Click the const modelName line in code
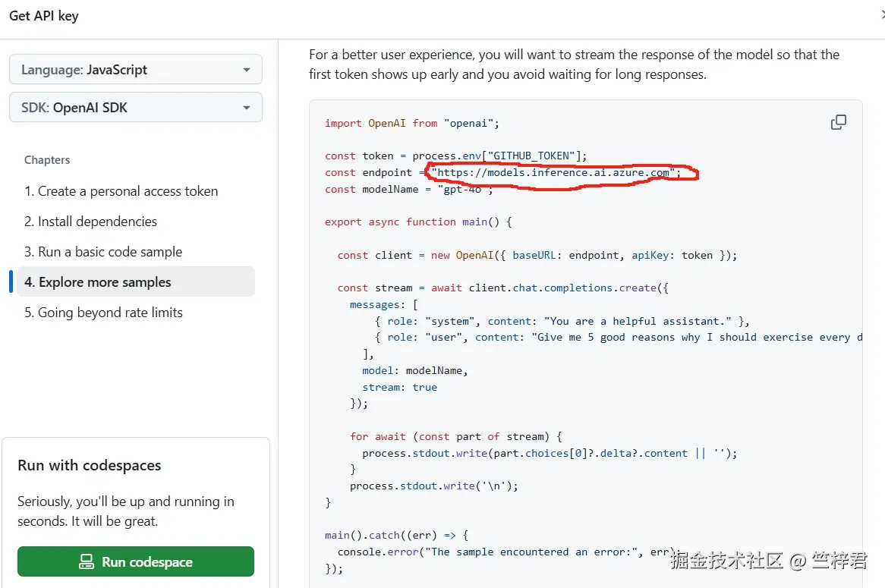The width and height of the screenshot is (885, 588). coord(409,190)
